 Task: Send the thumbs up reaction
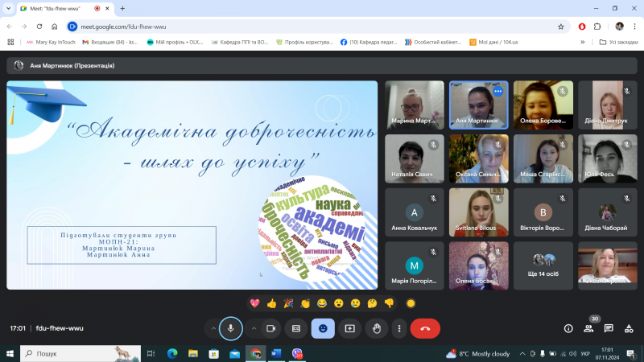271,303
